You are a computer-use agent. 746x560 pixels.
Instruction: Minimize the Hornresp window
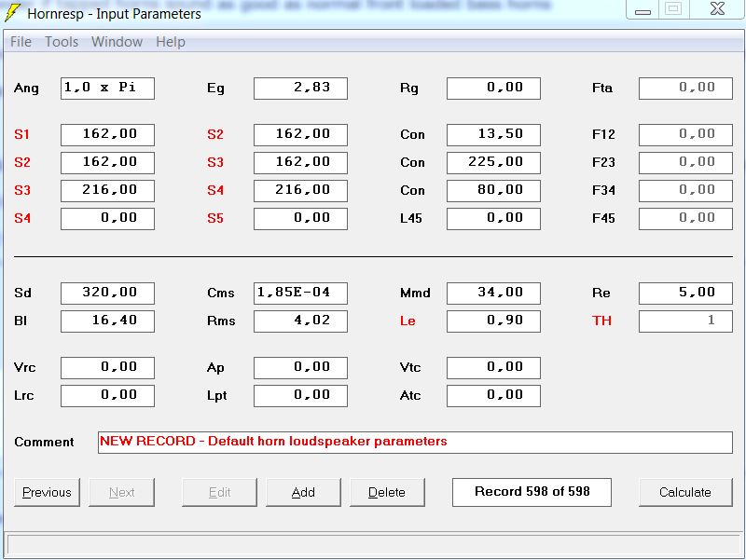[x=642, y=9]
